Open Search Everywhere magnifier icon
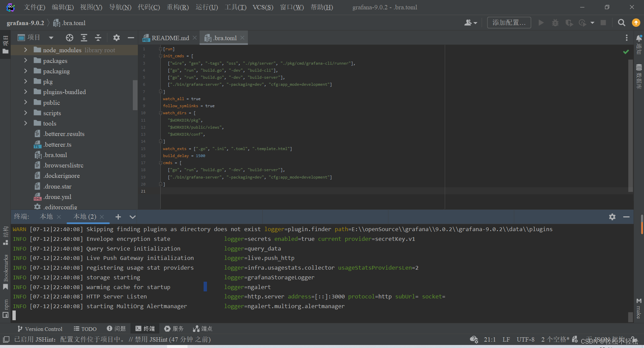This screenshot has height=348, width=644. [622, 23]
